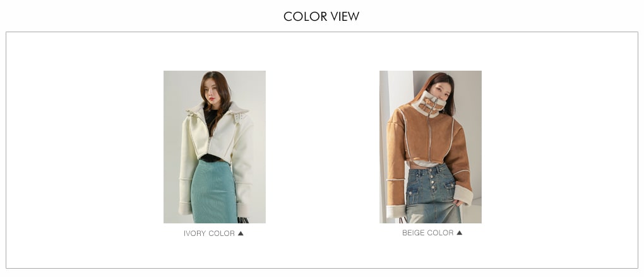Viewport: 644px width, 277px height.
Task: Open the beige jacket product photo
Action: [431, 147]
